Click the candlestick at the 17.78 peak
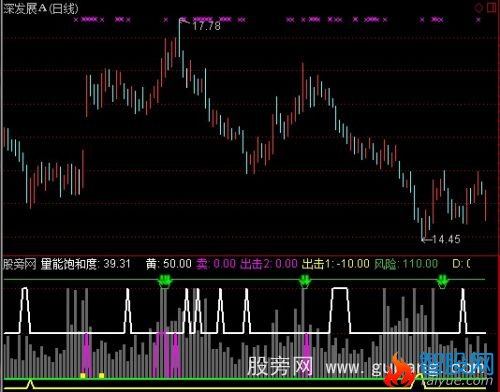 point(180,38)
